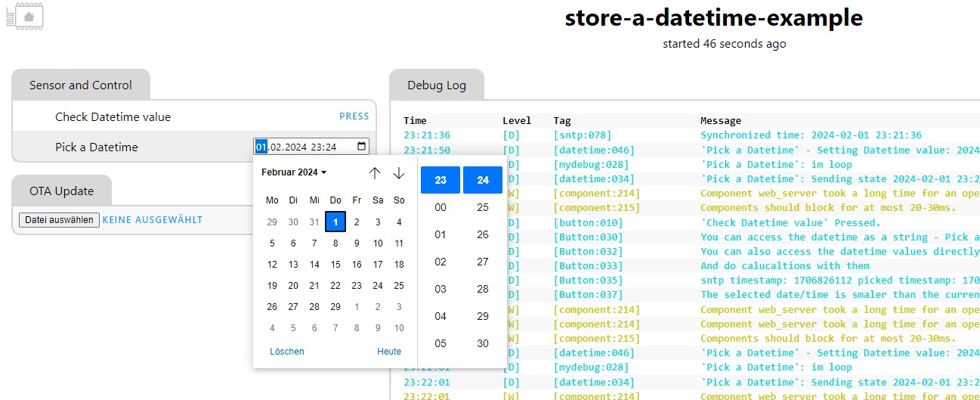Click the Time column header in log
The height and width of the screenshot is (400, 980).
click(415, 120)
